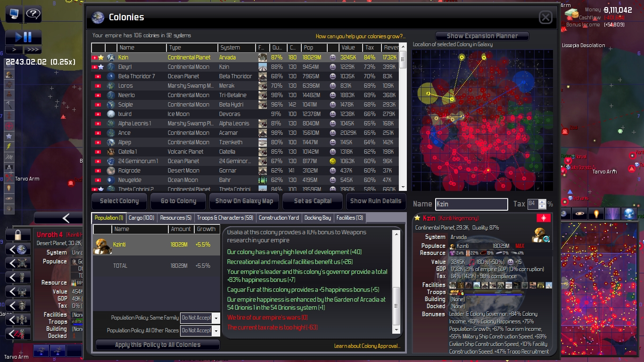Sort colonies by the Value column header
Image resolution: width=644 pixels, height=362 pixels.
click(x=351, y=48)
